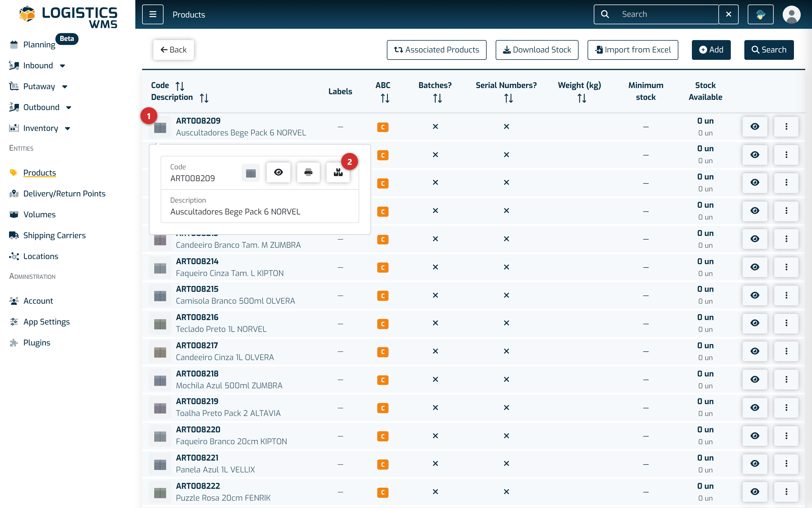Open the assistant bot icon in header
Viewport: 812px width, 508px height.
click(x=760, y=14)
